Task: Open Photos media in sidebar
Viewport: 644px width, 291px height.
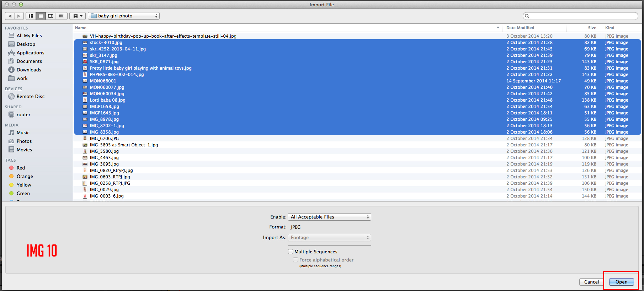Action: (x=24, y=141)
